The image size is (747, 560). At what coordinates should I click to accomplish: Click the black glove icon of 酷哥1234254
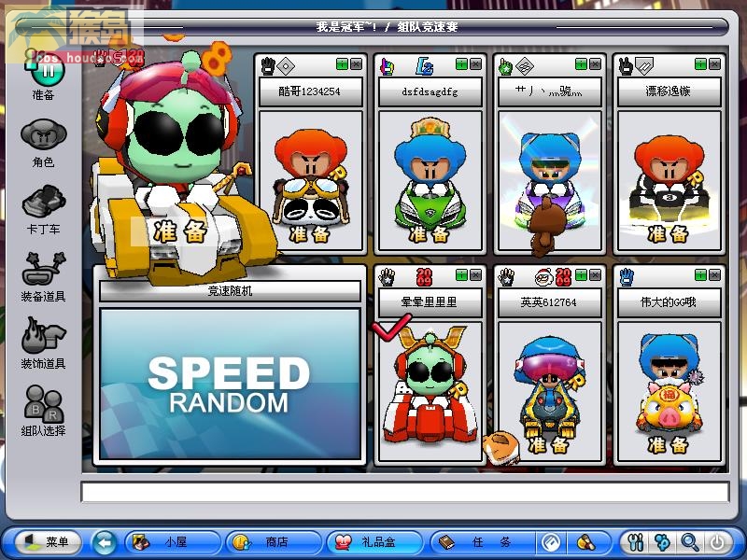click(x=268, y=66)
